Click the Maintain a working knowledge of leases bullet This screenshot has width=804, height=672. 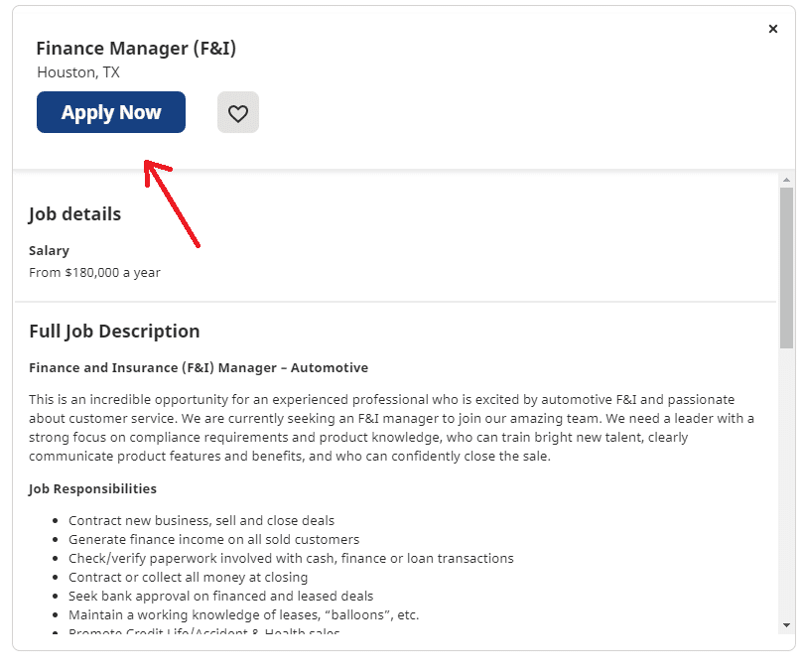coord(243,614)
